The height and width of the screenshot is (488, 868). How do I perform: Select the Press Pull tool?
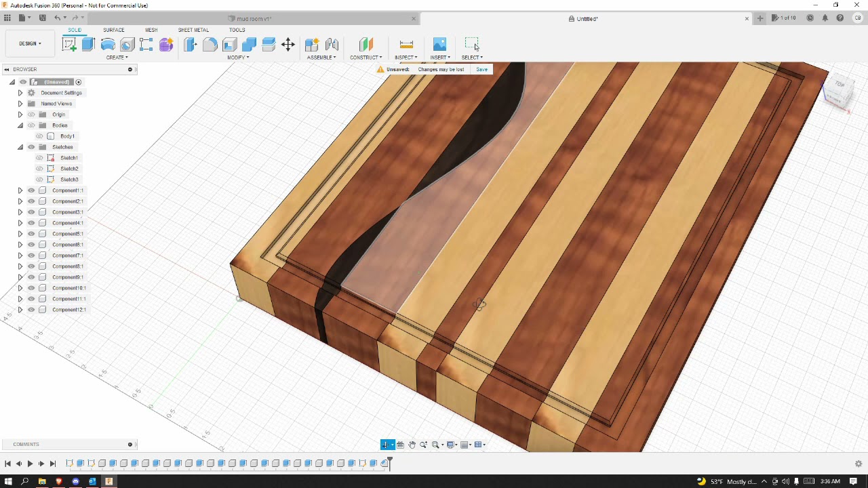pos(191,45)
